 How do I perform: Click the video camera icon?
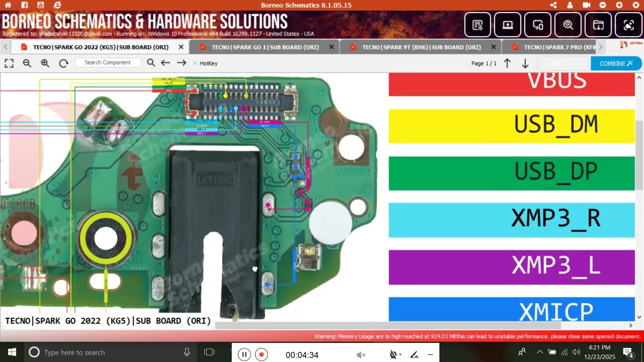point(587,5)
